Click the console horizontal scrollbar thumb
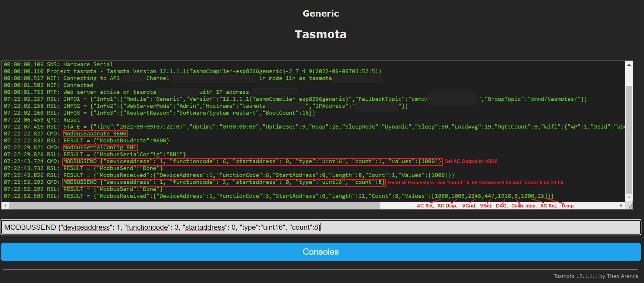 click(x=194, y=205)
